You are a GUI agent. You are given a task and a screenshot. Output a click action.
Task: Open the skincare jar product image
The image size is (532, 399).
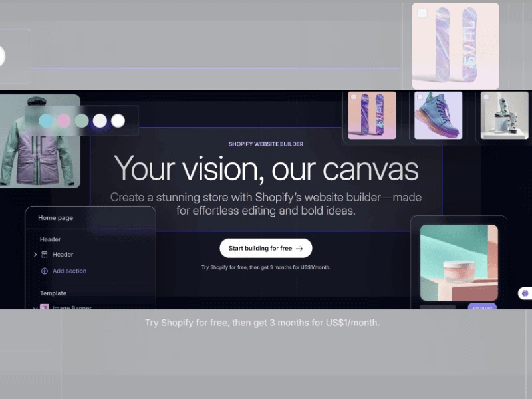459,262
